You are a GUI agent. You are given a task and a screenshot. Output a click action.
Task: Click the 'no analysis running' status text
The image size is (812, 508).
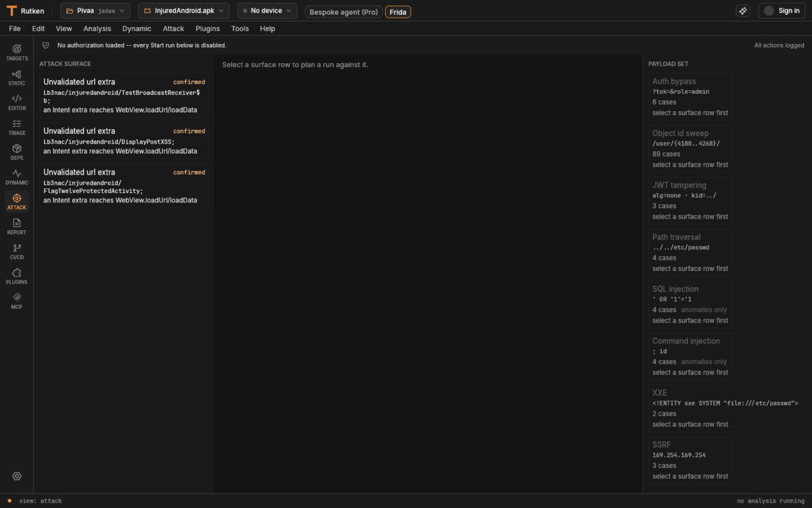[771, 501]
